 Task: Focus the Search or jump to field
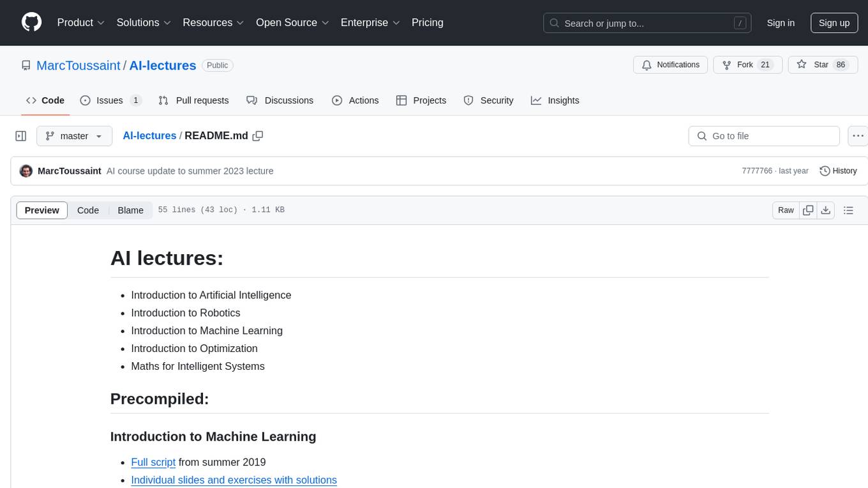(x=647, y=23)
